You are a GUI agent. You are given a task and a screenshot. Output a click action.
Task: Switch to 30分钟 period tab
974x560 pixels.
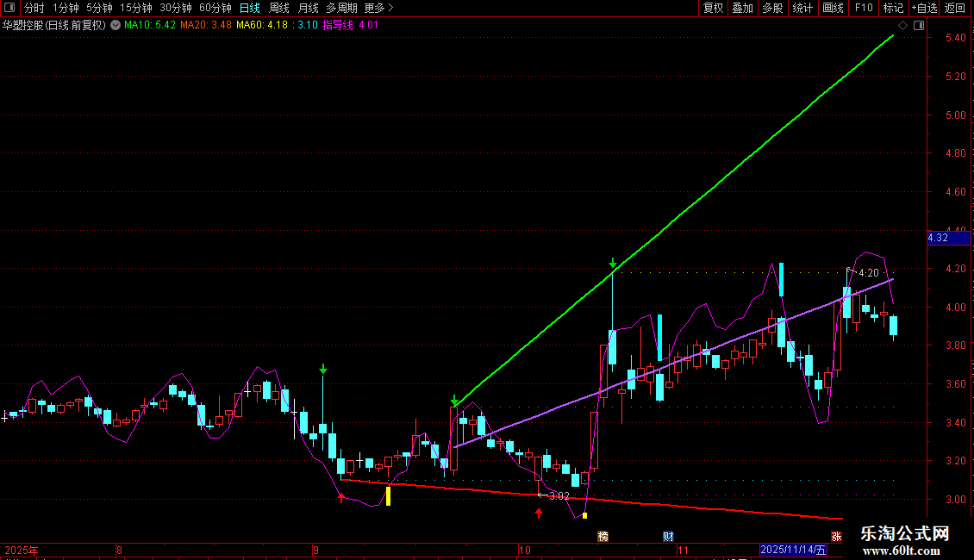(x=176, y=8)
